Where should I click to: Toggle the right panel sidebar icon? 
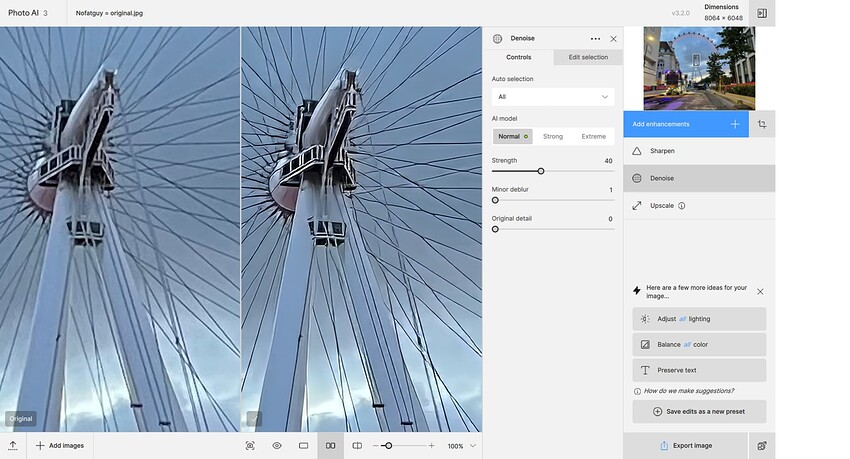pyautogui.click(x=762, y=13)
